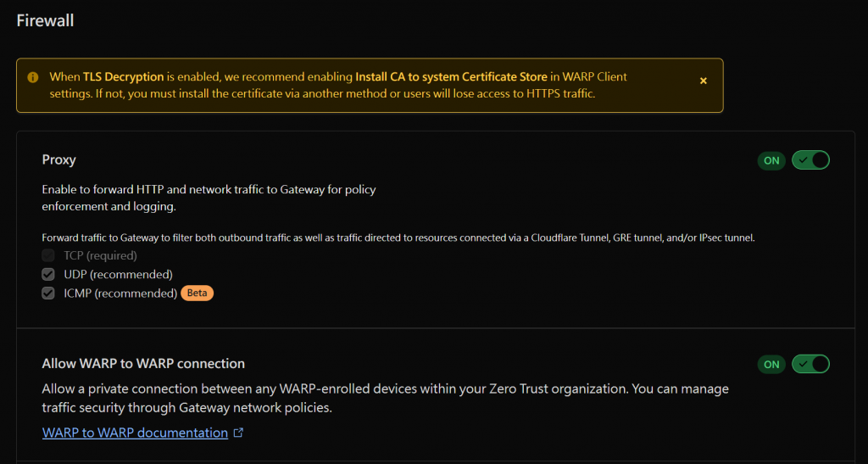The image size is (868, 464).
Task: Click ON badge beside WARP connection toggle
Action: (771, 365)
